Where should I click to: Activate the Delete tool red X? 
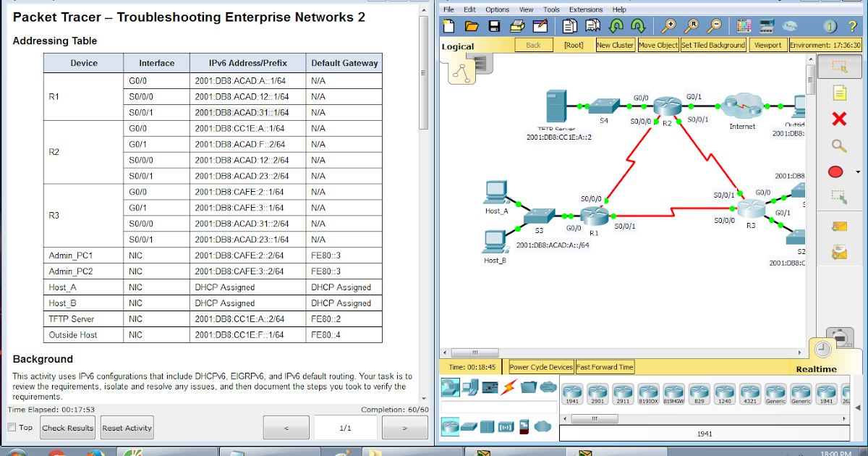839,119
